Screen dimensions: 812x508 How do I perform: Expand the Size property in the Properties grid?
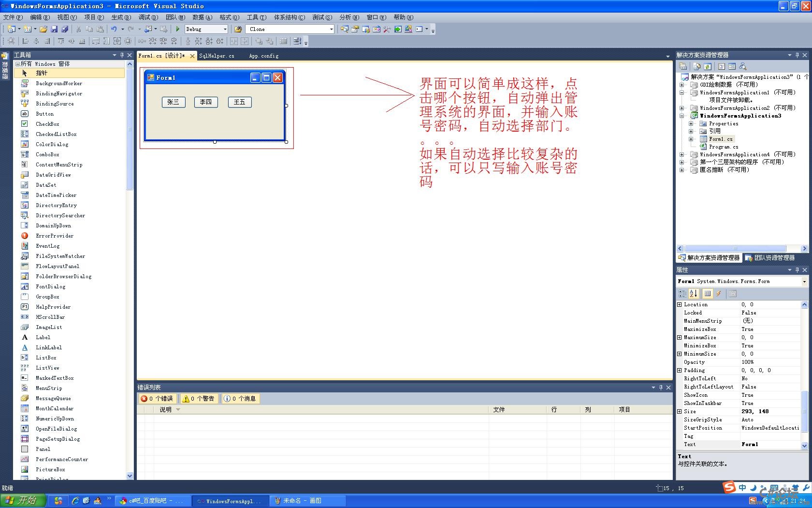[679, 411]
